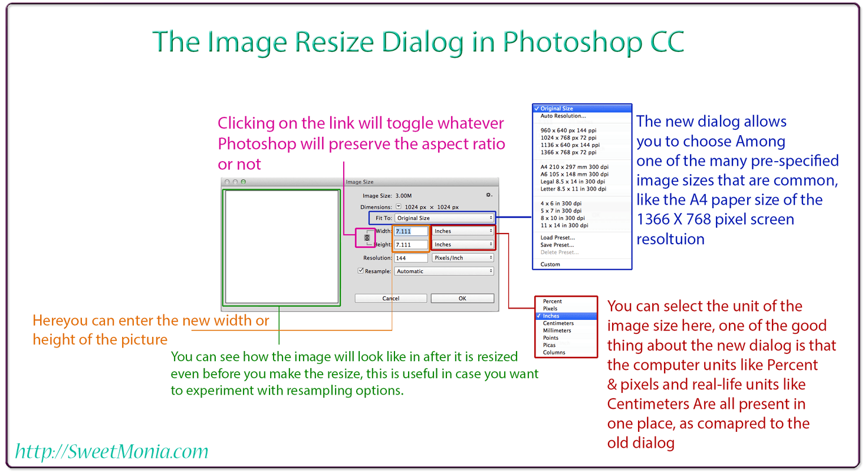Open the Fit To dropdown
The width and height of the screenshot is (868, 472).
tap(444, 218)
